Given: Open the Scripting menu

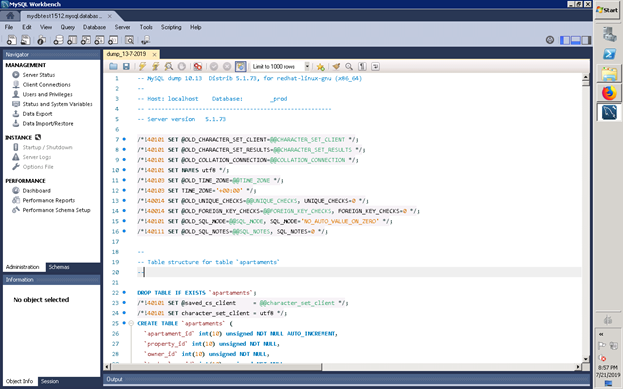Looking at the screenshot, I should click(x=171, y=27).
